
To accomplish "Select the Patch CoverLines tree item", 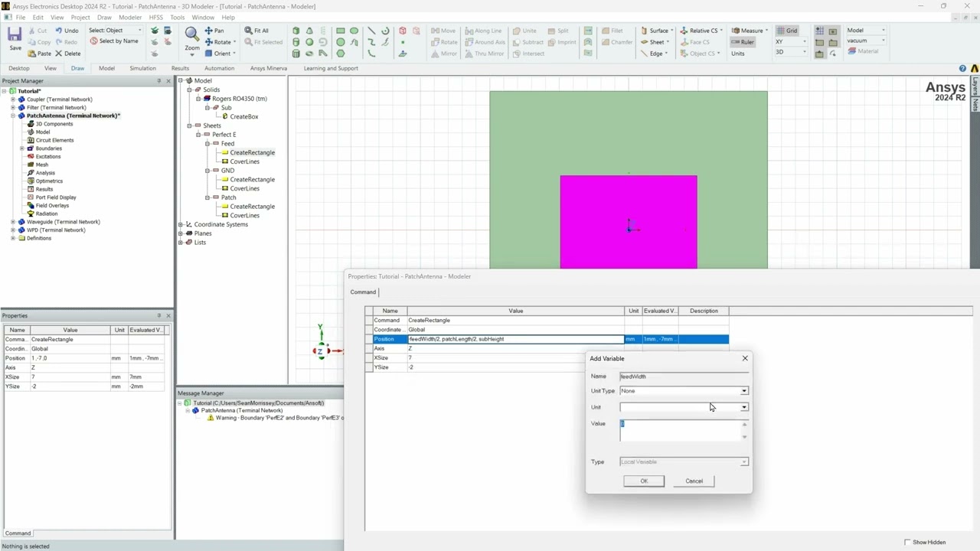I will [245, 216].
